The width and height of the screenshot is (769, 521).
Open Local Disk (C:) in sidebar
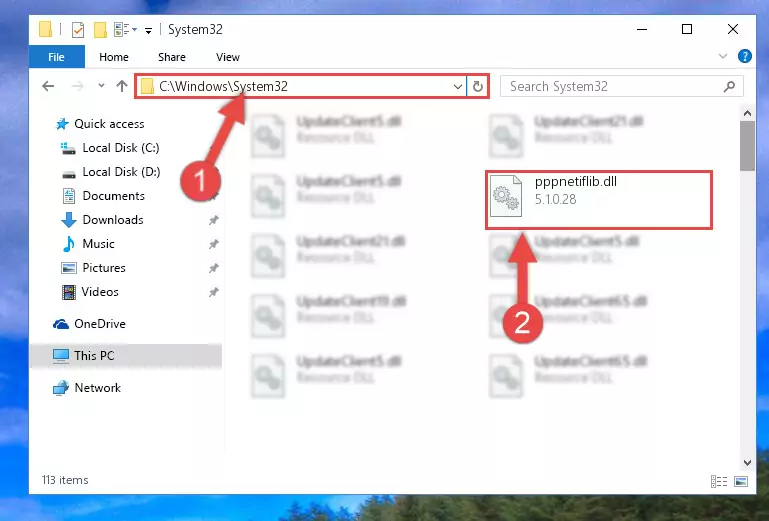tap(121, 148)
